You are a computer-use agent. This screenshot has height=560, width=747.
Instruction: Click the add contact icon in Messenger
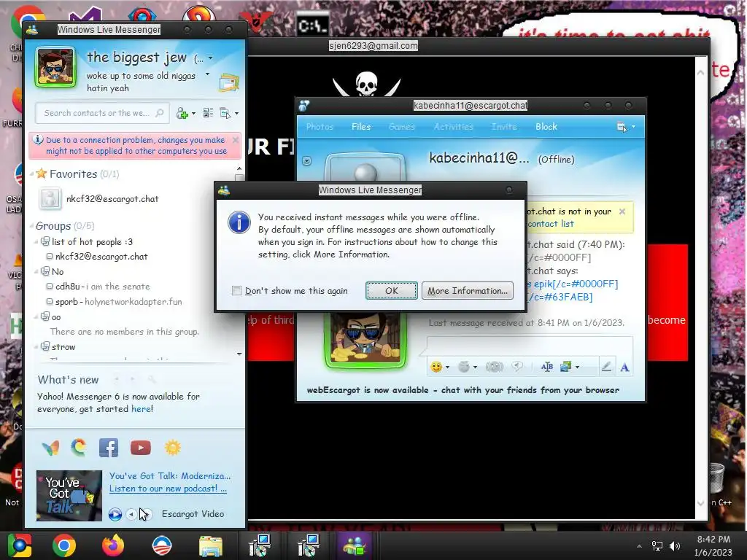tap(182, 113)
